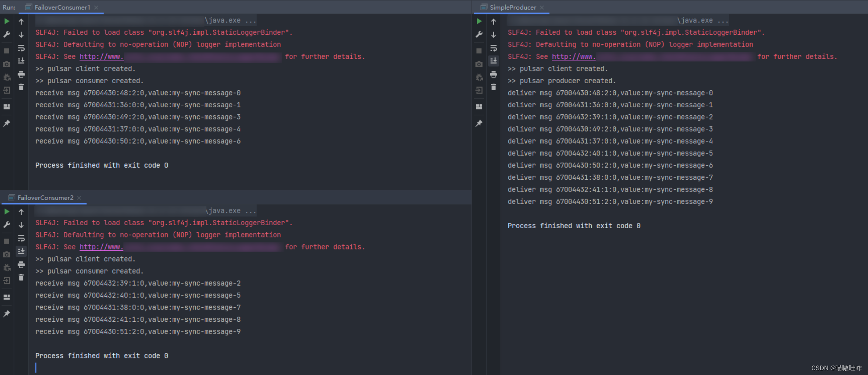Click line 'receive msg ... my-sync-message-9'

(x=138, y=332)
